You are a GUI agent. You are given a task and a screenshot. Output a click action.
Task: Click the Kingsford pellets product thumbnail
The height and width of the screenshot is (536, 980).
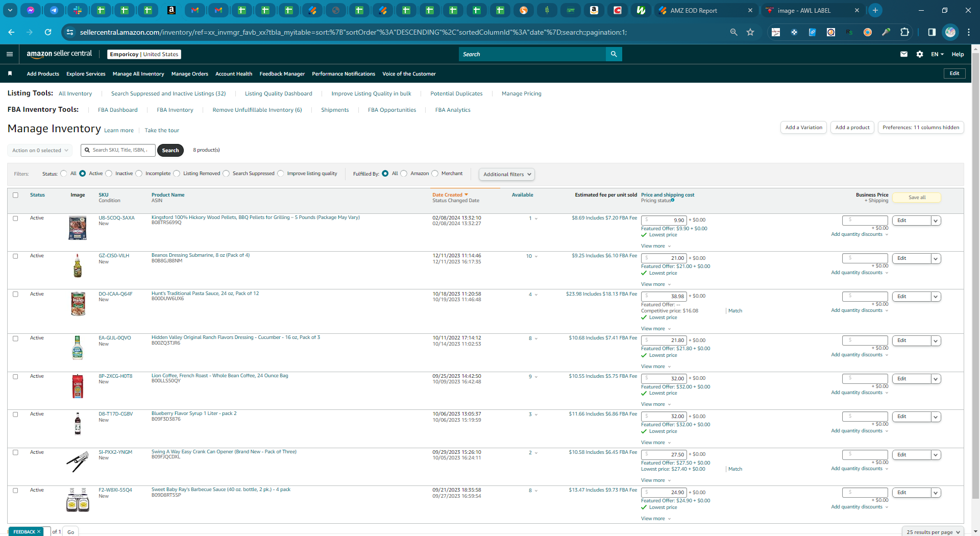78,228
